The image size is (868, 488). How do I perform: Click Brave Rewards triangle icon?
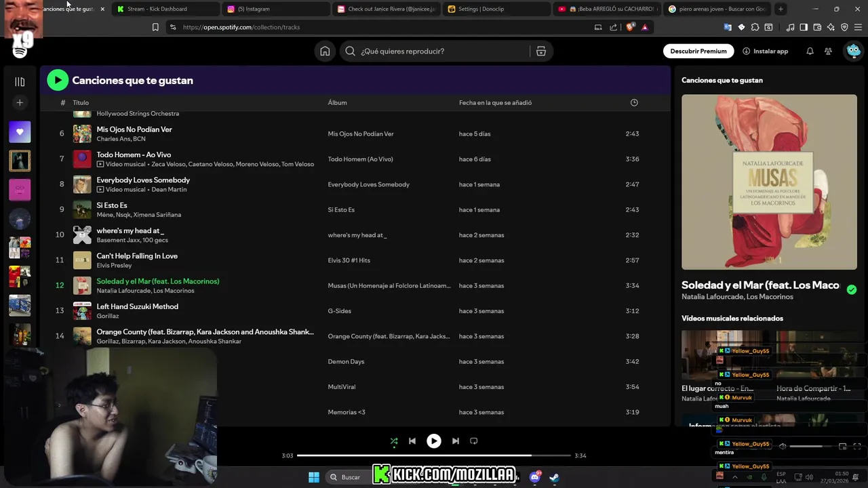tap(644, 27)
